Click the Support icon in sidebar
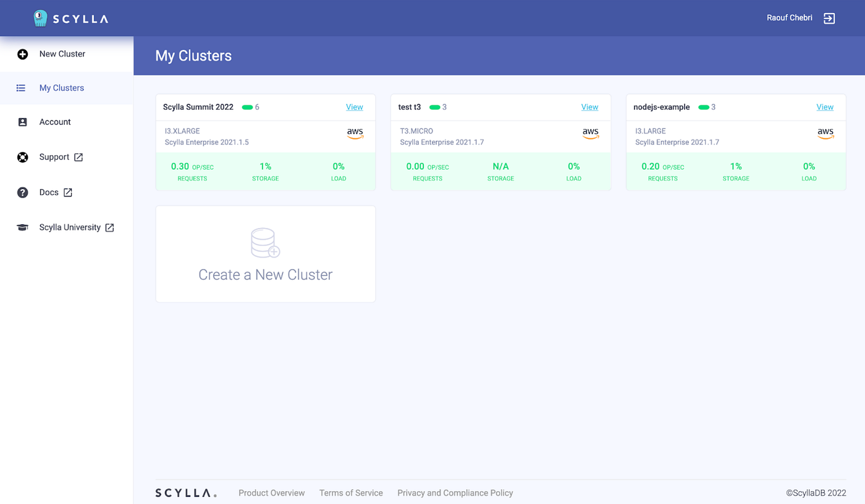 (22, 157)
